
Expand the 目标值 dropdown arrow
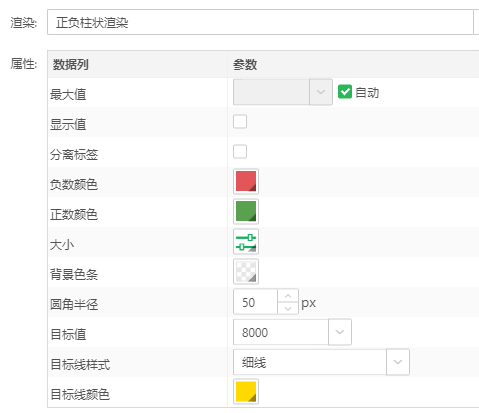pos(340,332)
